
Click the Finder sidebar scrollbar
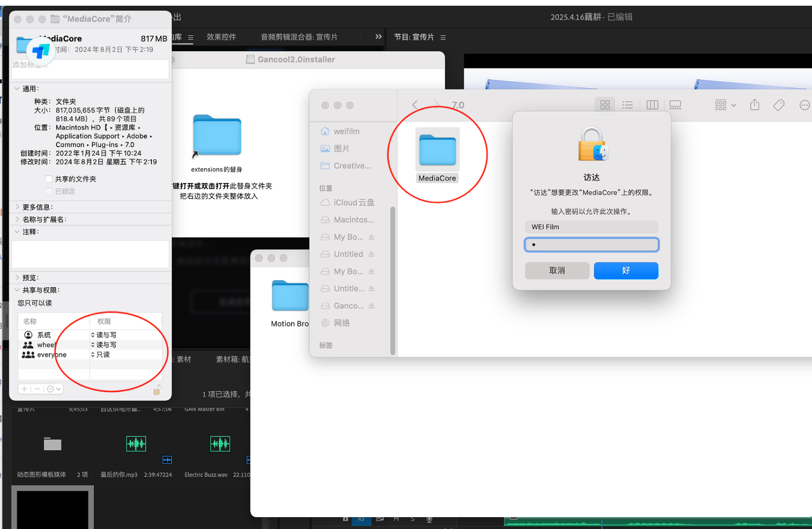[x=393, y=280]
